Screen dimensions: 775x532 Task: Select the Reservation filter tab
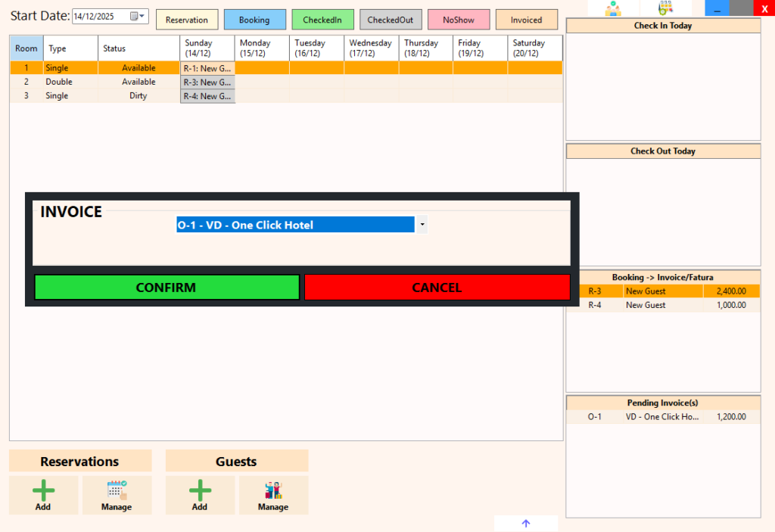187,19
